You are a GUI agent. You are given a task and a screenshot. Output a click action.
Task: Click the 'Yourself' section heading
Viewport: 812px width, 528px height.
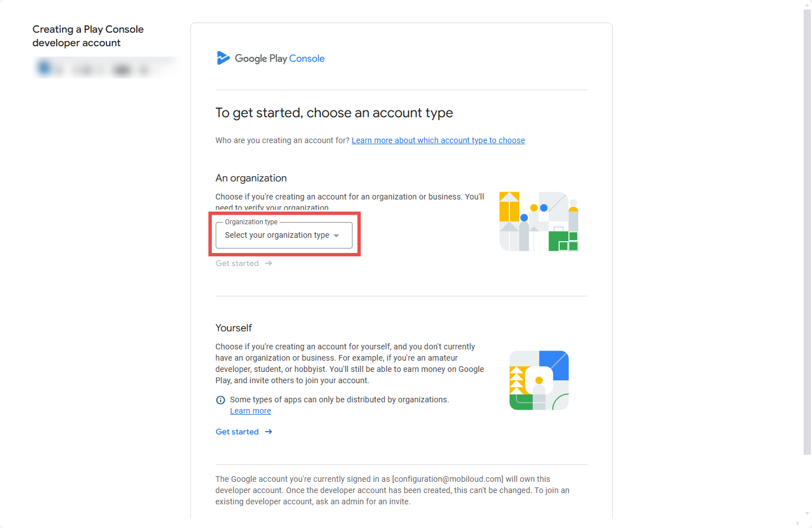234,328
